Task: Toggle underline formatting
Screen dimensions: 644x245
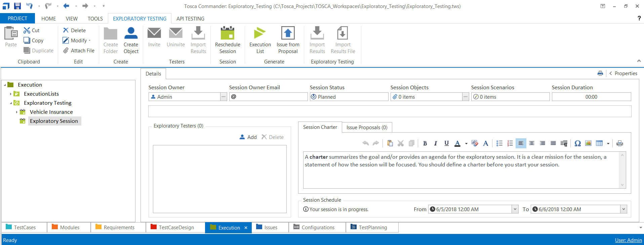Action: [x=446, y=143]
